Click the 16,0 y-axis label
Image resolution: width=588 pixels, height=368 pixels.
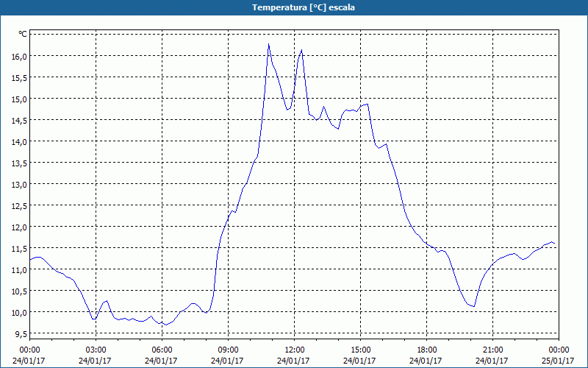21,57
